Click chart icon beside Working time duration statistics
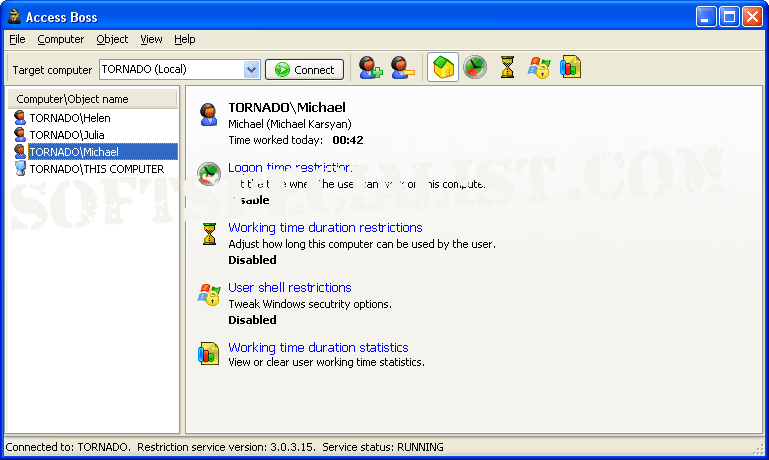 208,354
